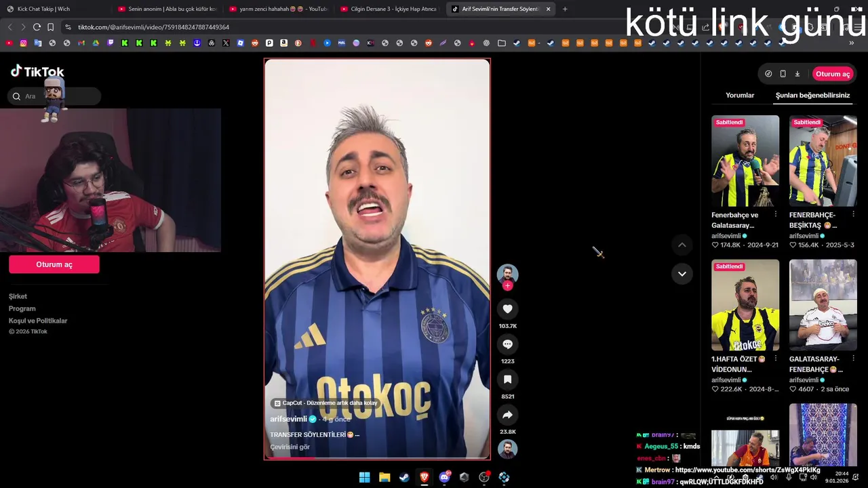
Task: Open File Explorer from the taskbar
Action: click(x=384, y=477)
